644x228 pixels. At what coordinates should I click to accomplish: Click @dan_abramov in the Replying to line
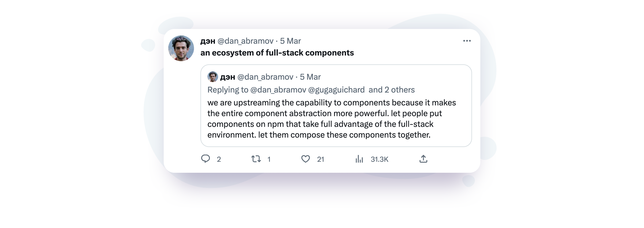point(278,90)
